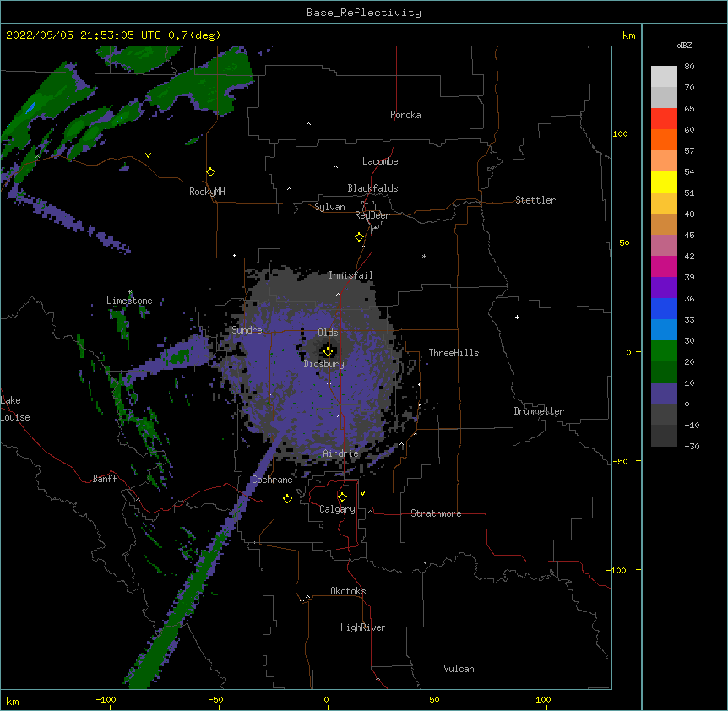The image size is (728, 711).
Task: Click the asterisk marker above Limestone
Action: click(x=129, y=292)
